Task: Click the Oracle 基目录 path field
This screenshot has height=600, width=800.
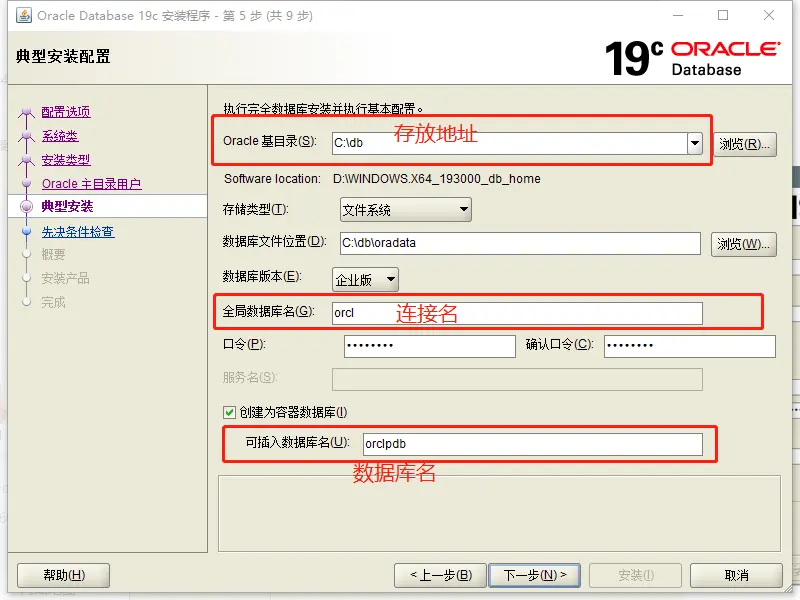Action: (509, 143)
